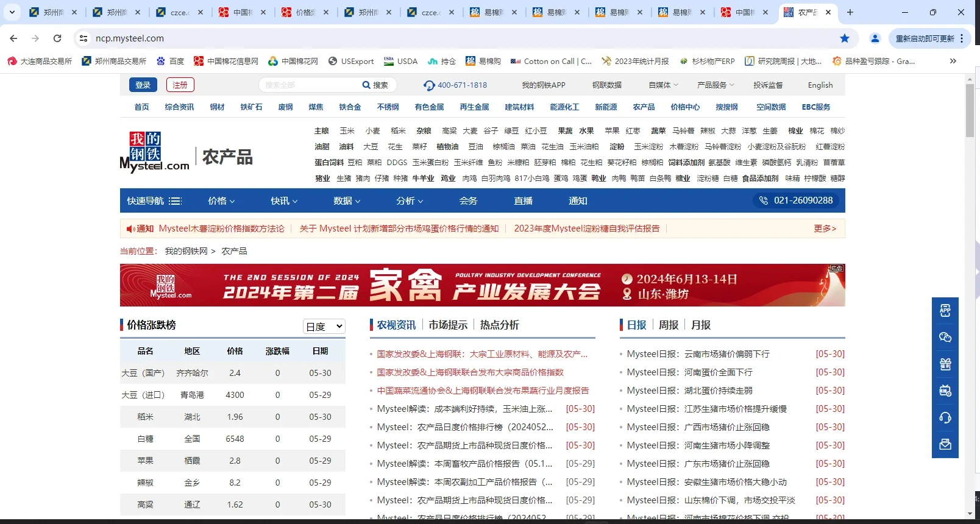Open 中国蔬菜流通协会&上海钢联 news link

pyautogui.click(x=483, y=391)
